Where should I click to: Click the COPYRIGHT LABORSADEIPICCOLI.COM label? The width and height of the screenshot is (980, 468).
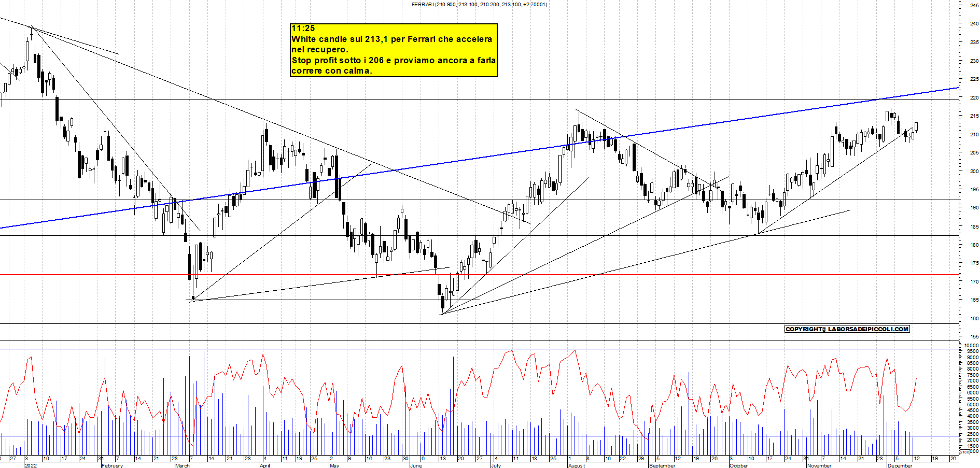coord(847,329)
